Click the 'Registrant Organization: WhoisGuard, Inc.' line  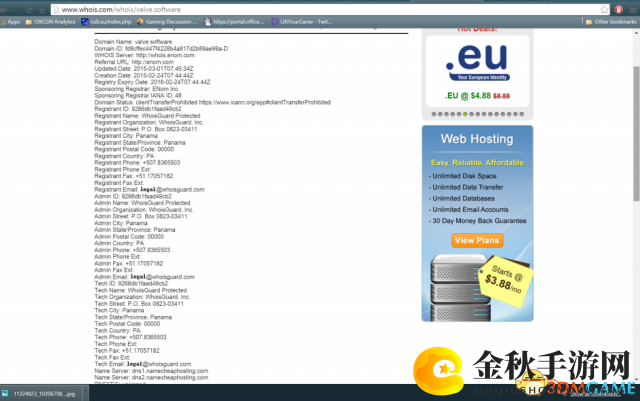click(149, 123)
